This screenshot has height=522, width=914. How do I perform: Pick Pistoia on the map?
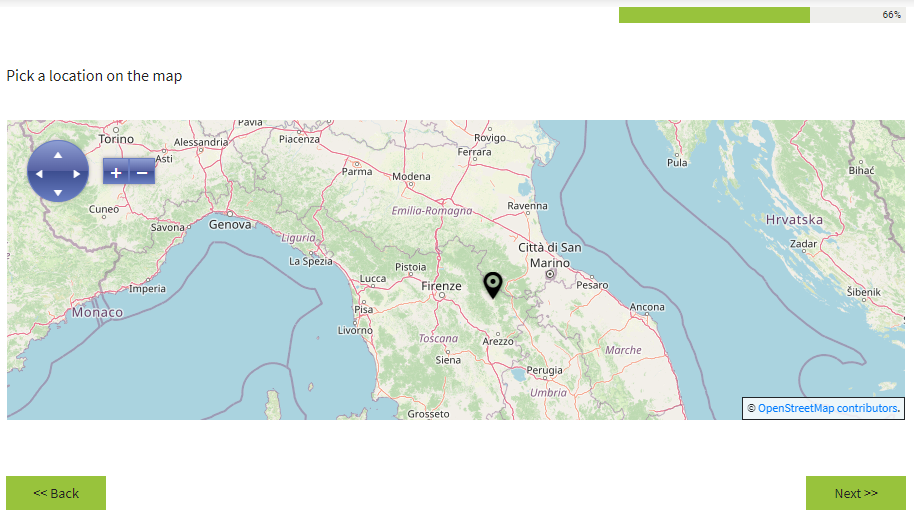point(410,267)
